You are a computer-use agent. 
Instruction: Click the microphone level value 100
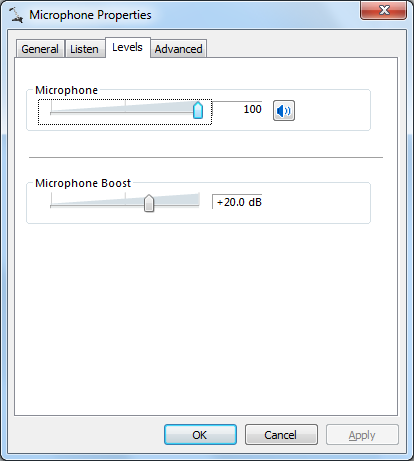coord(252,109)
